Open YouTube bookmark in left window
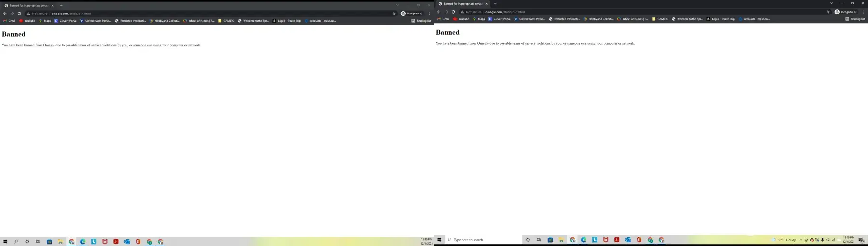Screen dimensions: 868x246 click(x=27, y=21)
